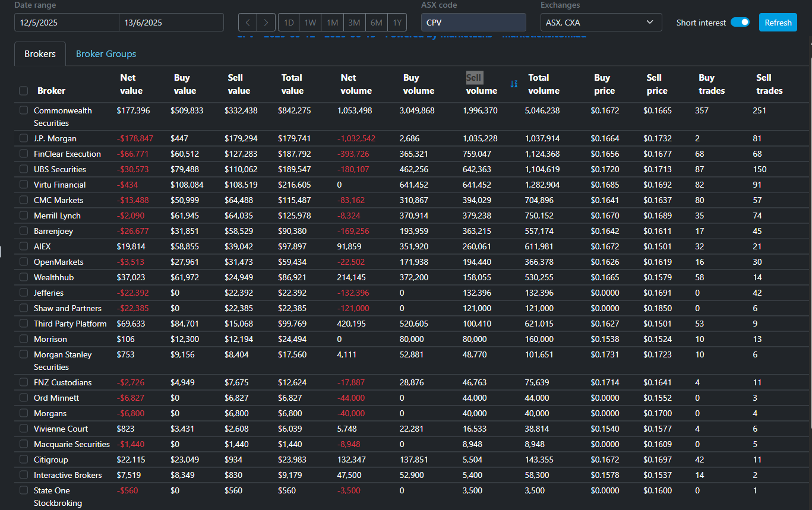Switch to the Broker Groups tab
The image size is (812, 510).
tap(106, 53)
